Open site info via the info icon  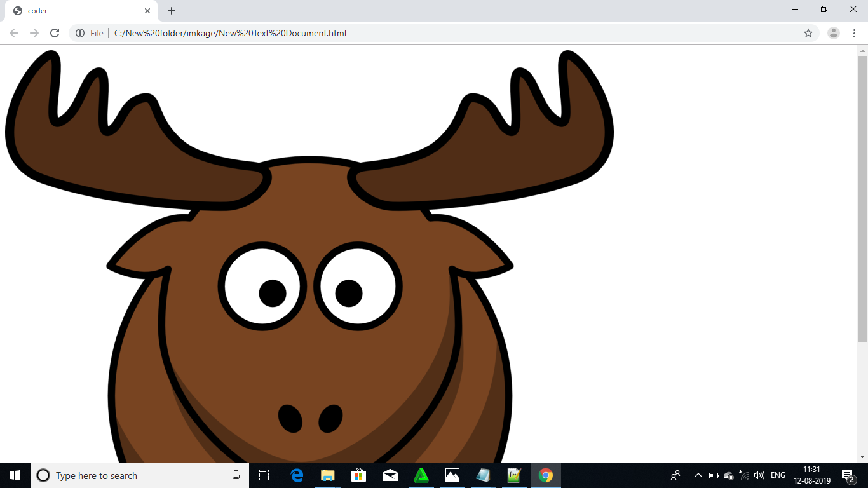coord(79,33)
